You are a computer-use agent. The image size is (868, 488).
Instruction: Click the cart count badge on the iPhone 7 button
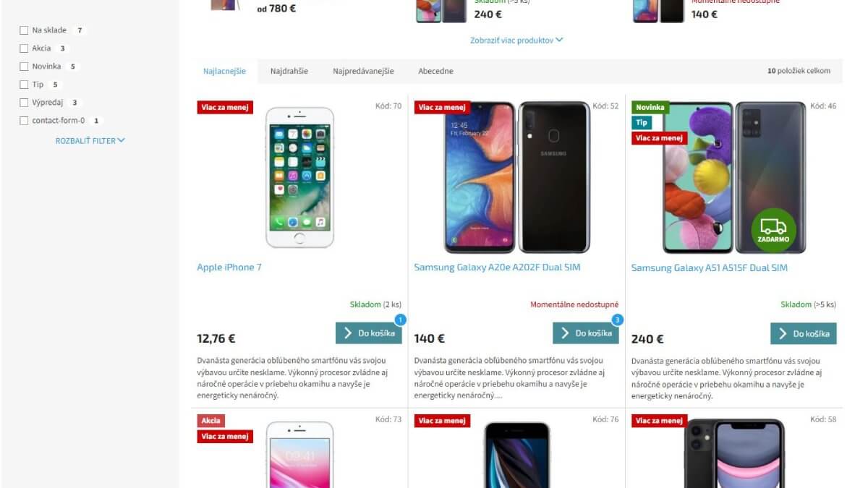click(401, 320)
